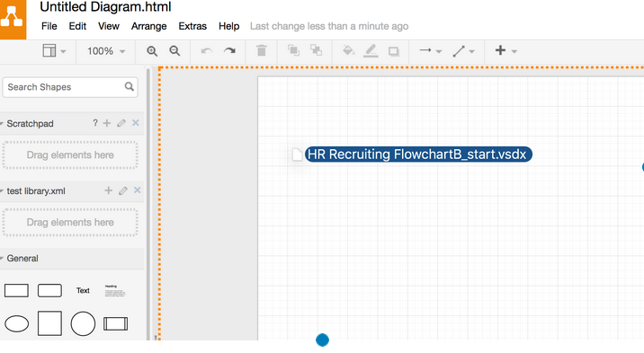Click the test library.xml add plus icon
644x353 pixels.
(108, 190)
